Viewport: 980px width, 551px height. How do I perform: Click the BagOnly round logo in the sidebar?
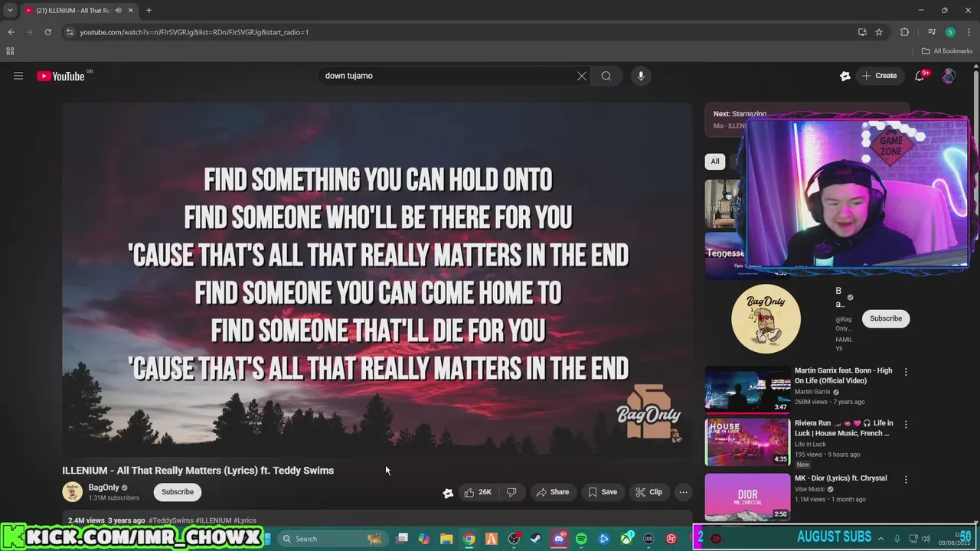(x=766, y=318)
